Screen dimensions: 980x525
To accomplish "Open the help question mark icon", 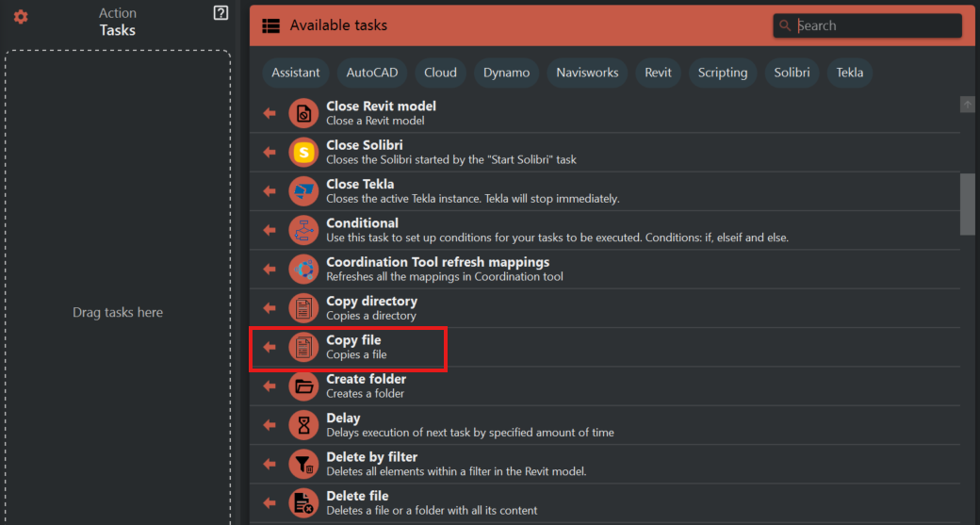I will pos(220,13).
